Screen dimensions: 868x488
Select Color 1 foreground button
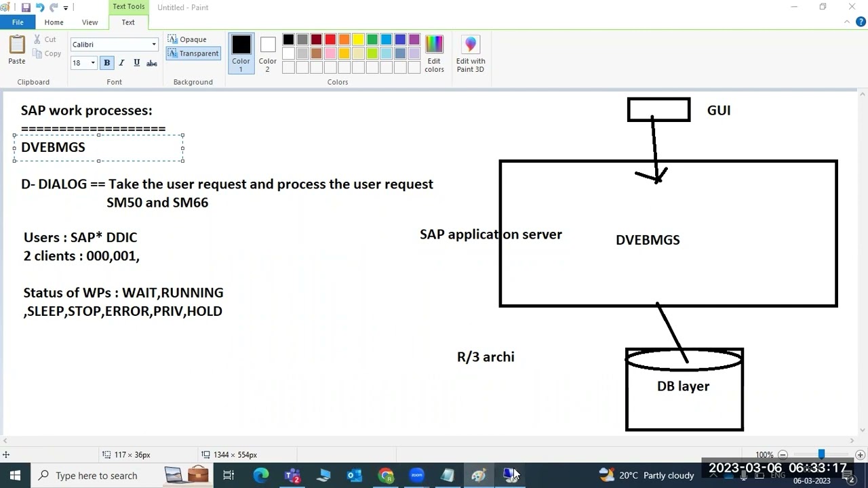241,54
